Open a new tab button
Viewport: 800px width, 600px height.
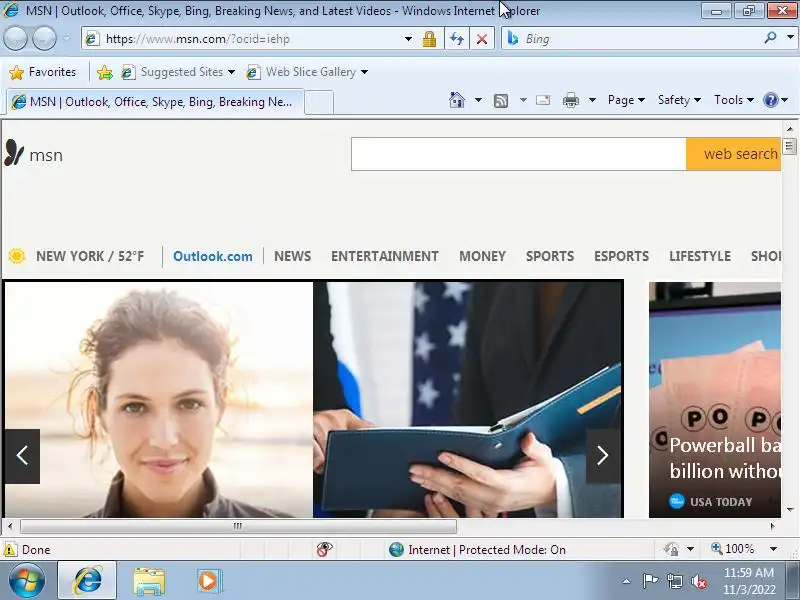coord(319,102)
